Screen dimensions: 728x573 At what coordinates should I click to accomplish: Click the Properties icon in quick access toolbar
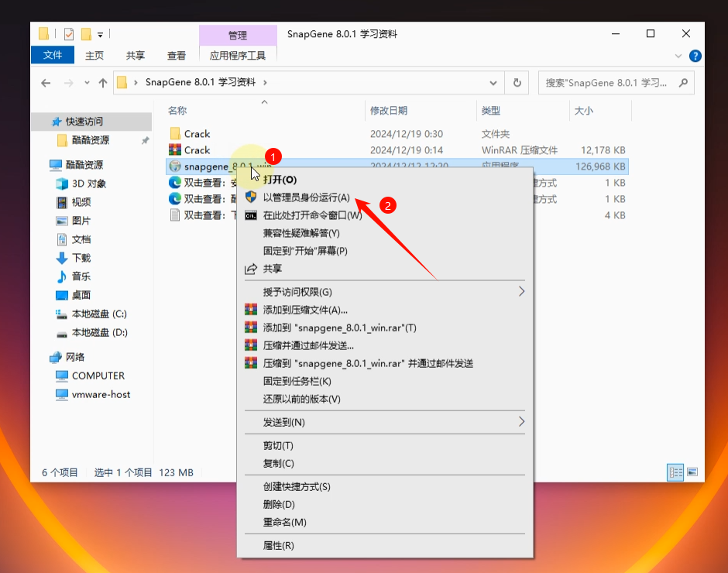click(69, 34)
